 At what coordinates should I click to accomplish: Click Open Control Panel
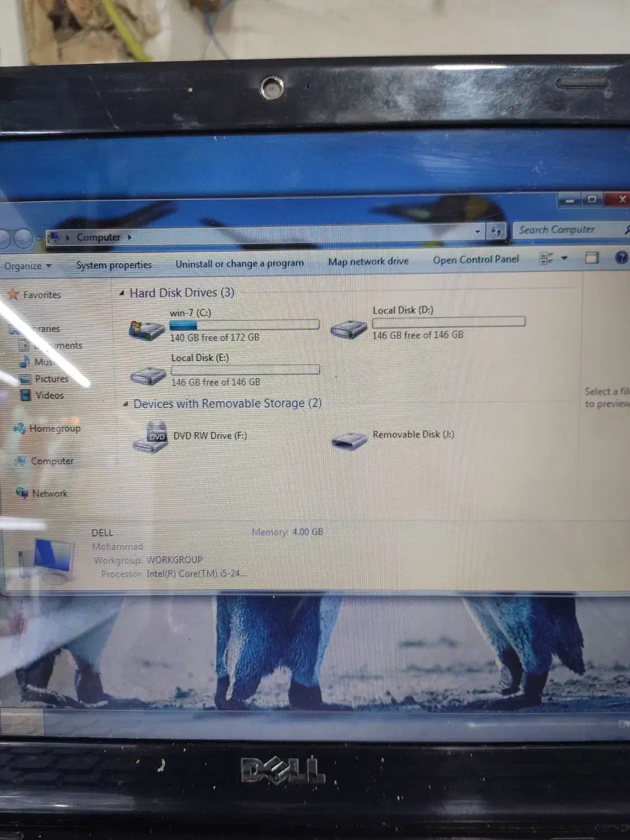476,260
